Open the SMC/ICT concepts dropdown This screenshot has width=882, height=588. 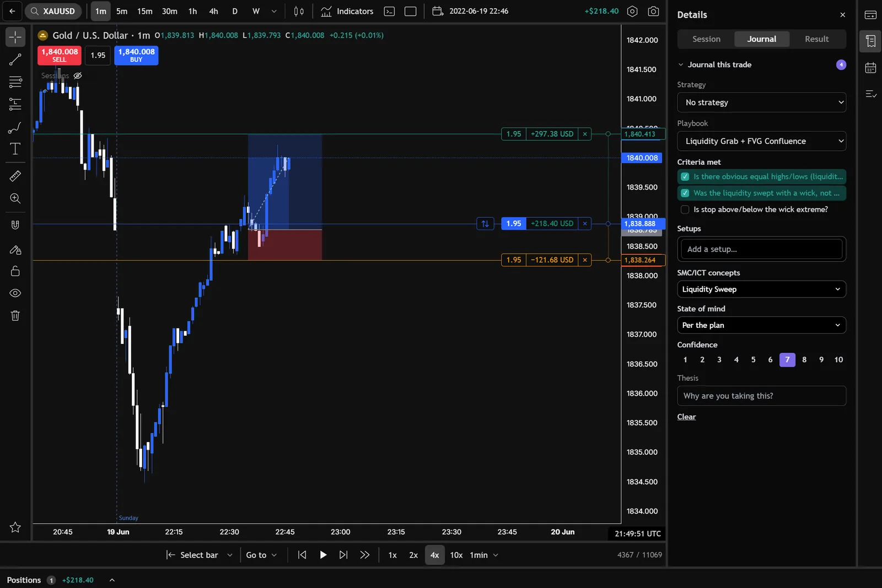[x=761, y=289]
